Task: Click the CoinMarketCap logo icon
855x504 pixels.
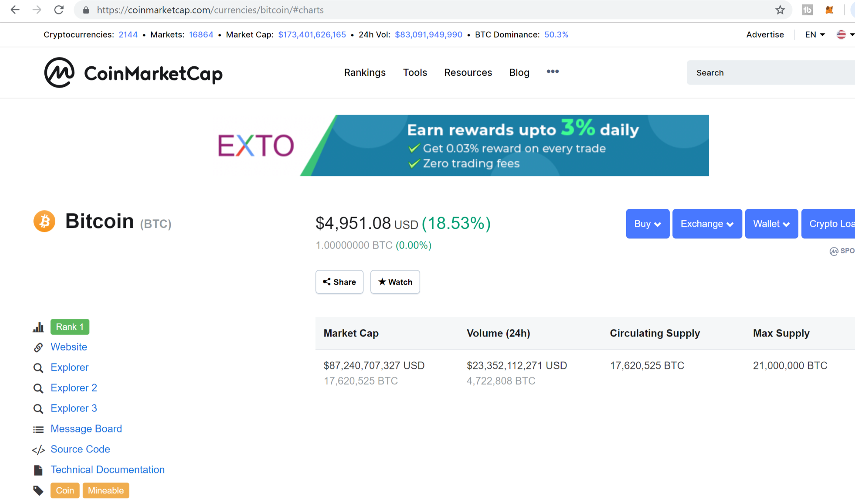Action: point(59,73)
